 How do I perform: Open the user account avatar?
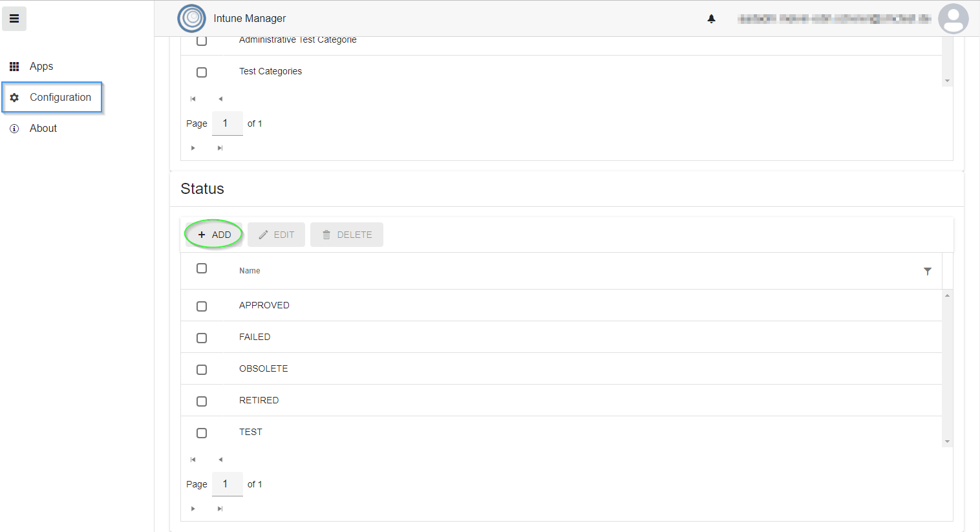[953, 19]
